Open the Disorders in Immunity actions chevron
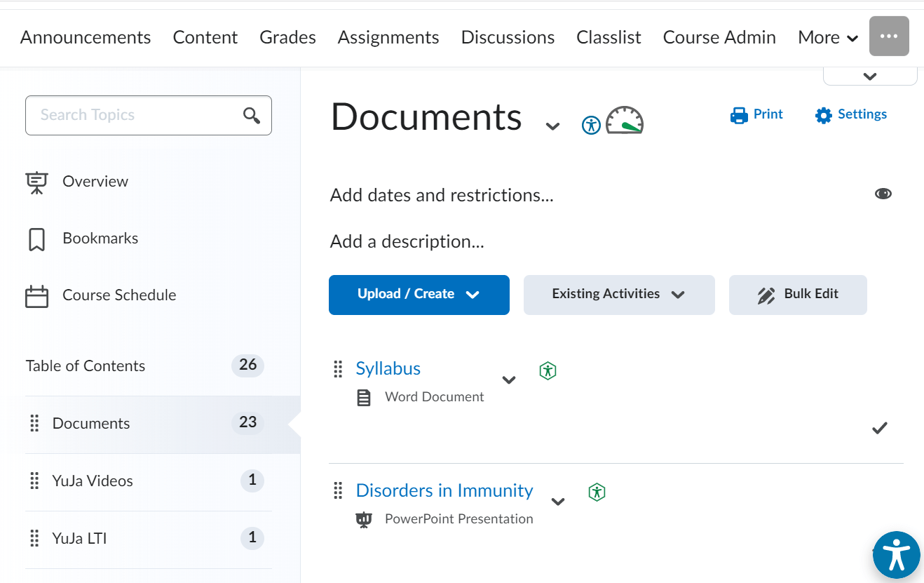This screenshot has width=924, height=583. click(558, 502)
